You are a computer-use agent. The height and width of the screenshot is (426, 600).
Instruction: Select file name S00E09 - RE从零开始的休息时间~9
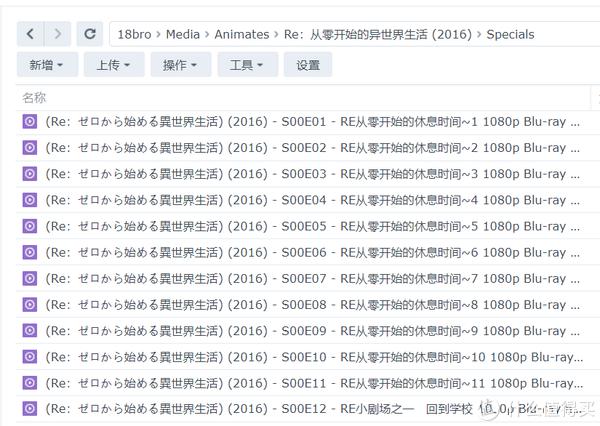tap(313, 331)
